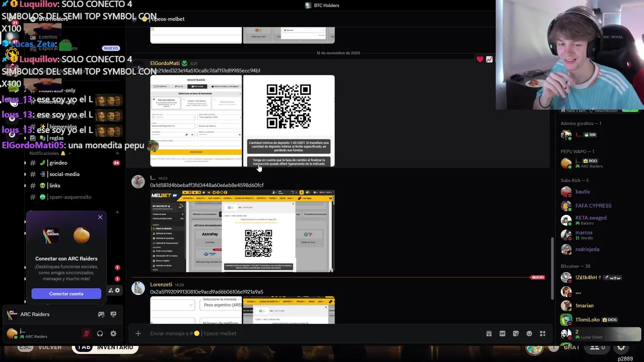Click Conectar cuenta button
This screenshot has width=644, height=362.
point(66,294)
